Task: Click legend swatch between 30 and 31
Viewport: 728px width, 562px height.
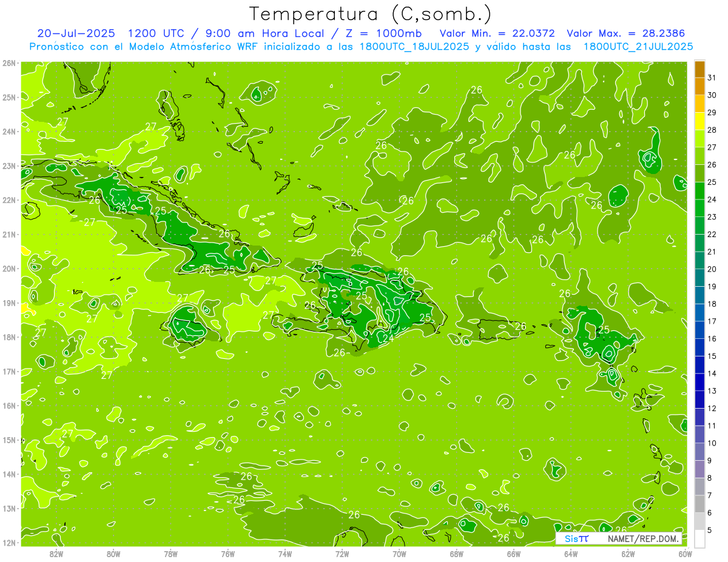Action: 699,86
